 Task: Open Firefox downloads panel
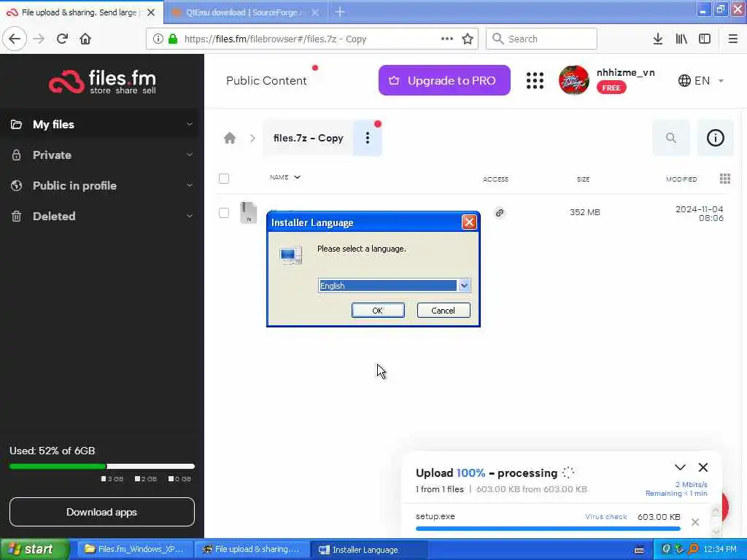click(x=657, y=39)
